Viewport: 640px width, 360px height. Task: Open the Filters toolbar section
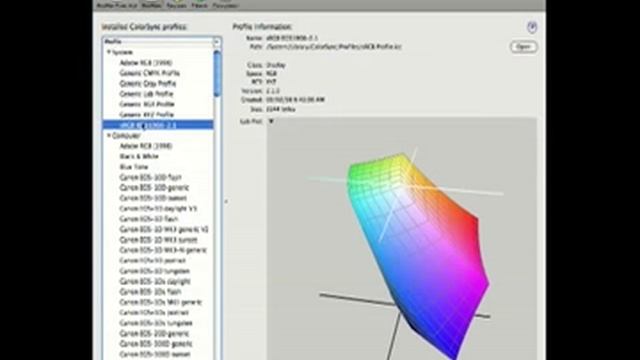coord(200,5)
